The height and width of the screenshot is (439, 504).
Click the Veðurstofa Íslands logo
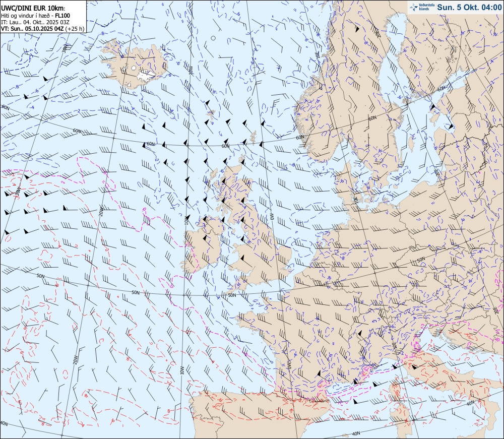[x=422, y=7]
